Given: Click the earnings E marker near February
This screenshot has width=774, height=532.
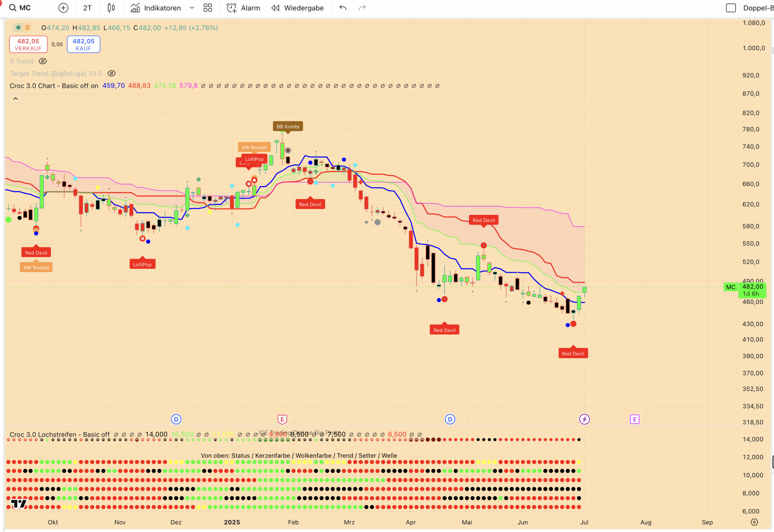Looking at the screenshot, I should (x=282, y=419).
